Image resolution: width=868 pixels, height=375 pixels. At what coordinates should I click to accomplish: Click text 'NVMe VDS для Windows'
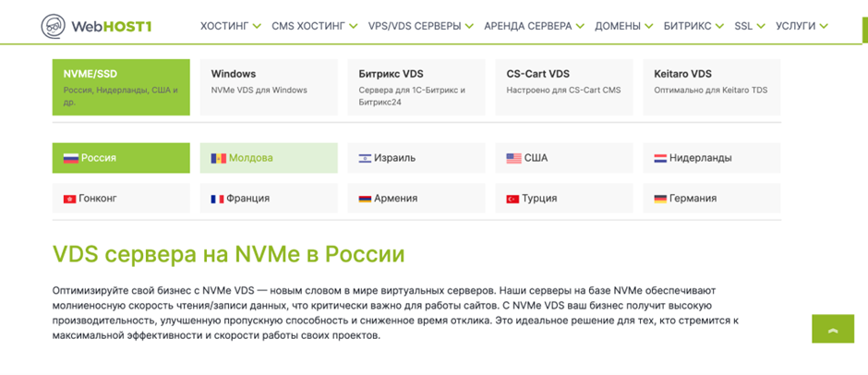click(259, 91)
